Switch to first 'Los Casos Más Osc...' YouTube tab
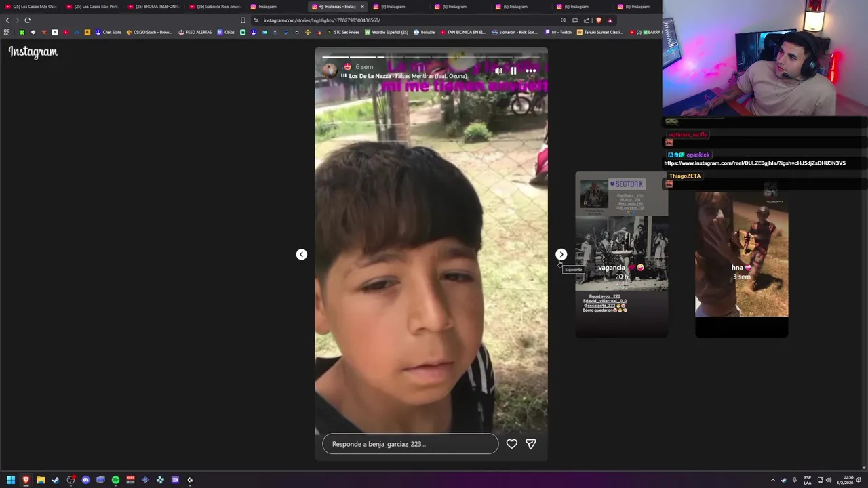The width and height of the screenshot is (868, 488). [31, 7]
